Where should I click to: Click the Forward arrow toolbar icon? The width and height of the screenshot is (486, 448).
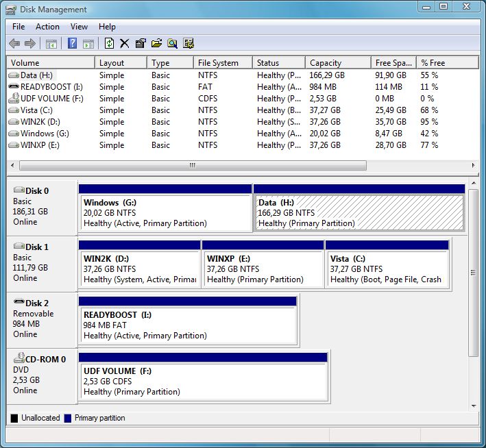pyautogui.click(x=30, y=43)
